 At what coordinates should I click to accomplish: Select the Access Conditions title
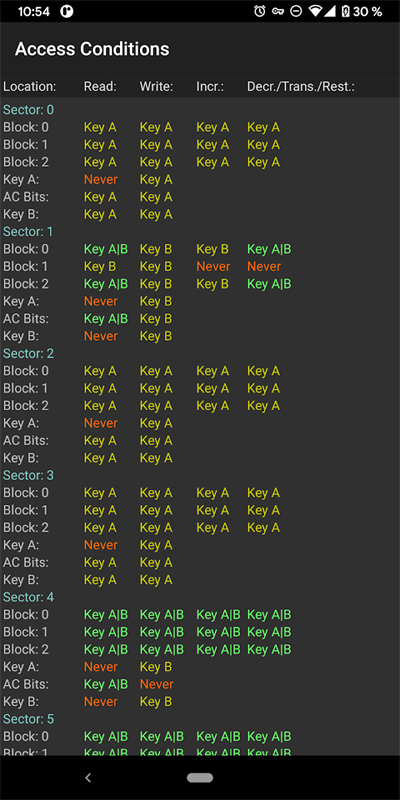(x=92, y=49)
